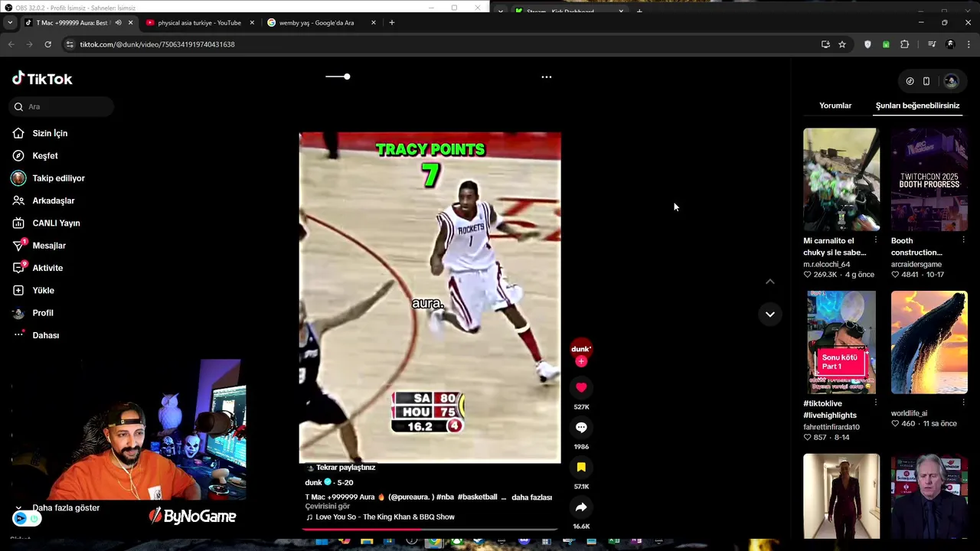Go to the previous video arrow
Screen dimensions: 980x551
tap(770, 282)
